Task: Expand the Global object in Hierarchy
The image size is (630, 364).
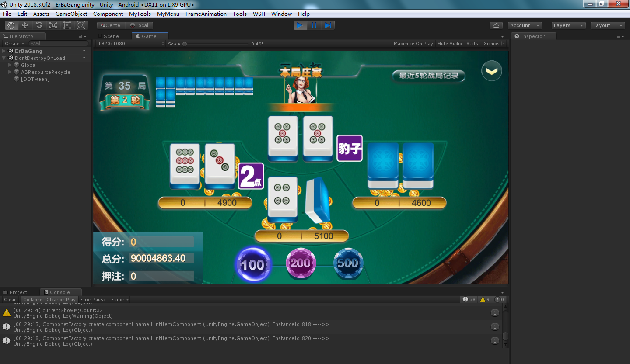Action: tap(10, 65)
